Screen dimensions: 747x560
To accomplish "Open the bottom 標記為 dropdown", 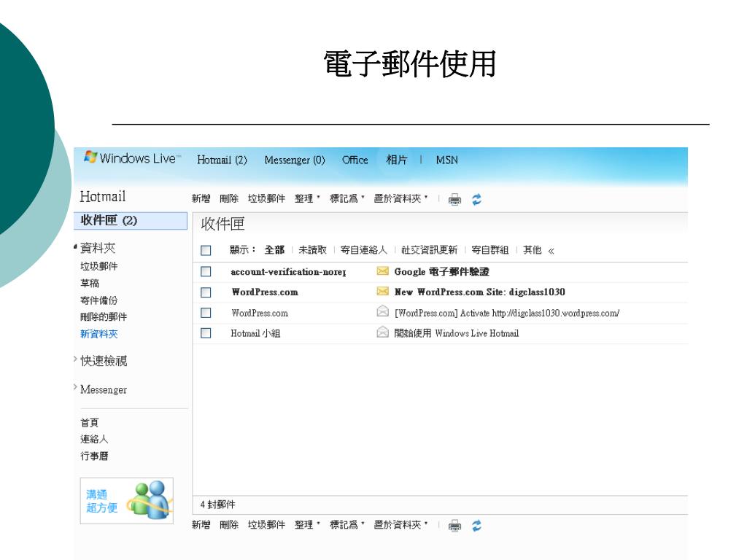I will coord(347,525).
